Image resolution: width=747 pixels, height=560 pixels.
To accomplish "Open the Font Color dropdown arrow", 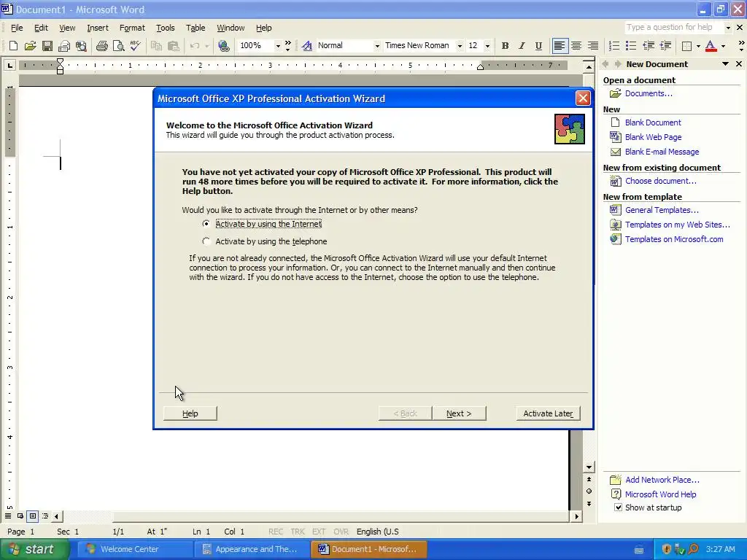I will click(723, 46).
